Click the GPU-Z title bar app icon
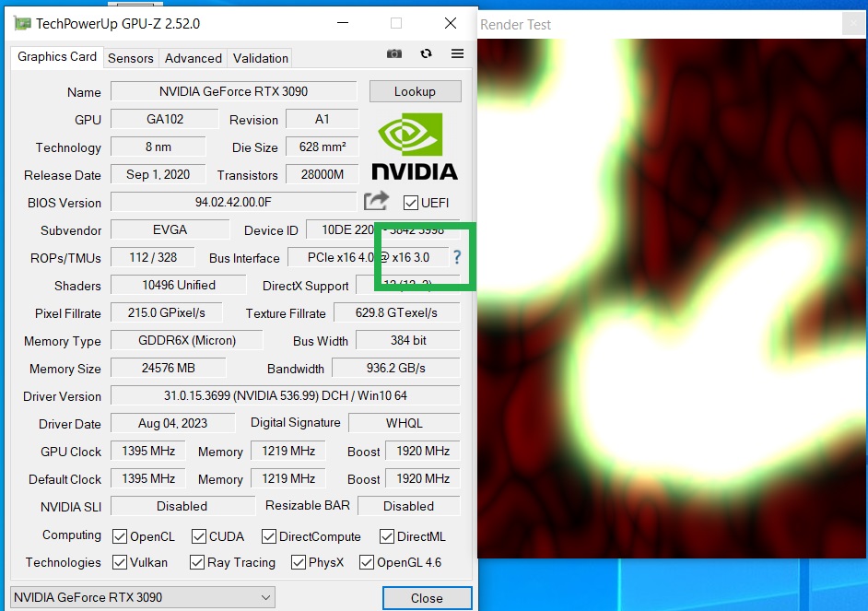 click(22, 23)
